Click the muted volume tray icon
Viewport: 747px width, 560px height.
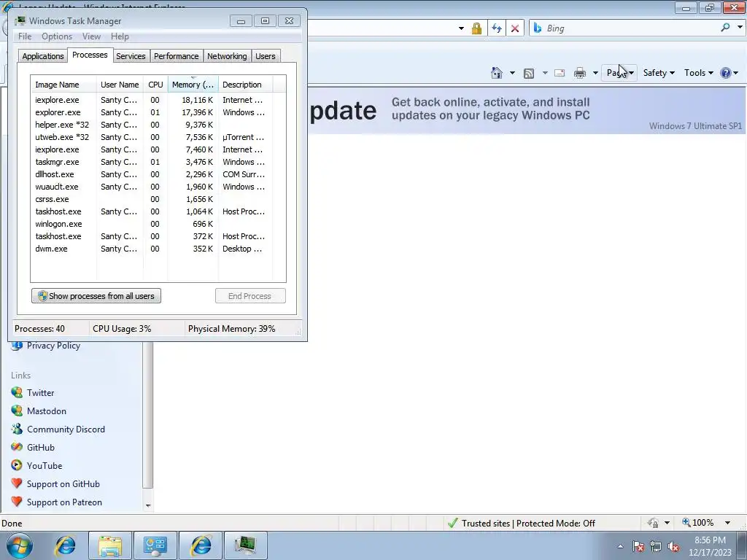[x=673, y=547]
